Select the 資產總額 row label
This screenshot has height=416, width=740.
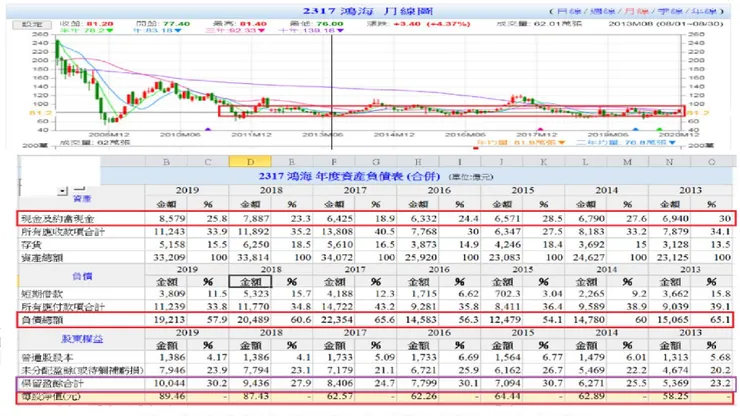click(x=42, y=257)
